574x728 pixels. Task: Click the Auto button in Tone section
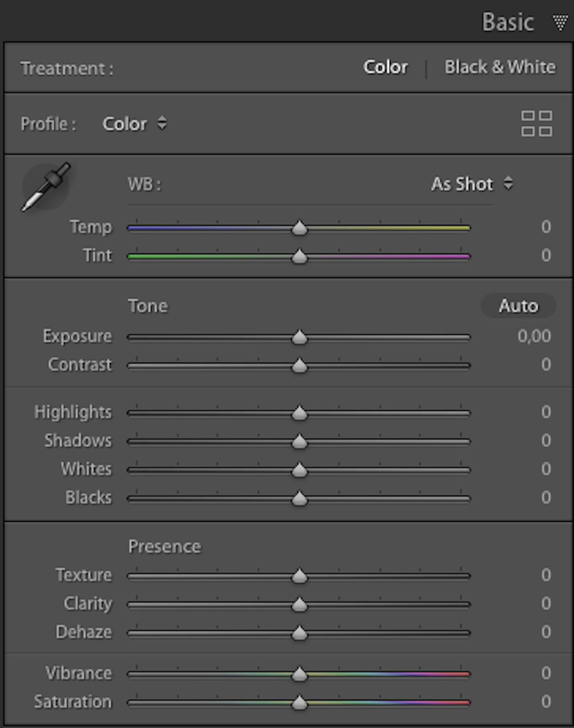coord(519,305)
